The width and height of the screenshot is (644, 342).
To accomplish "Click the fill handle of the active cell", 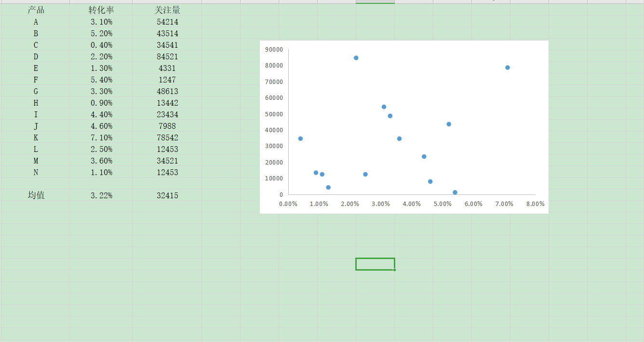I will tap(394, 270).
